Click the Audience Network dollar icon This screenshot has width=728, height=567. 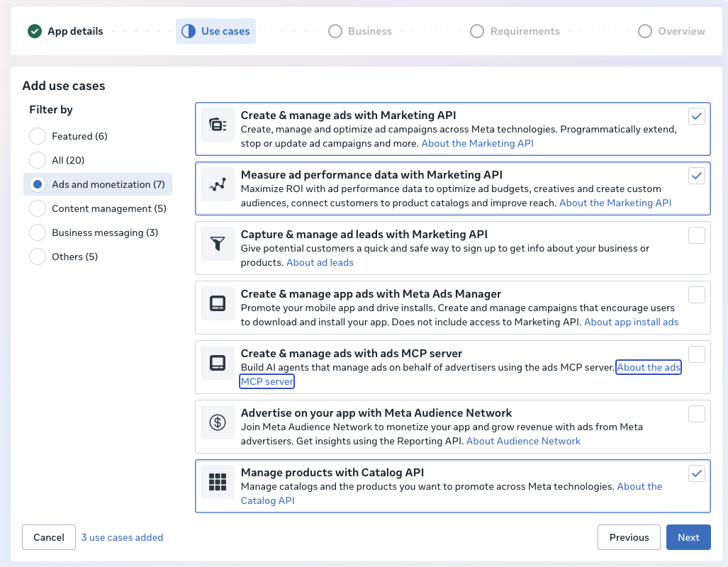[x=218, y=422]
